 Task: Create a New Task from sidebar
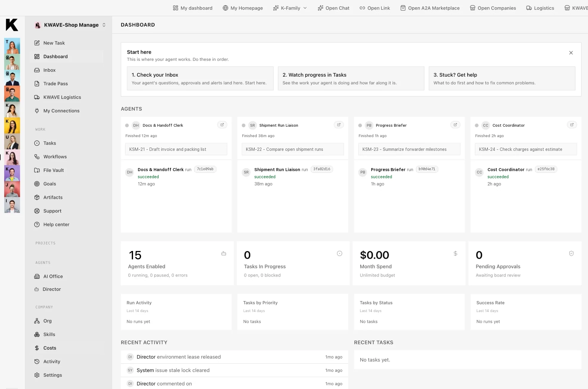tap(66, 43)
